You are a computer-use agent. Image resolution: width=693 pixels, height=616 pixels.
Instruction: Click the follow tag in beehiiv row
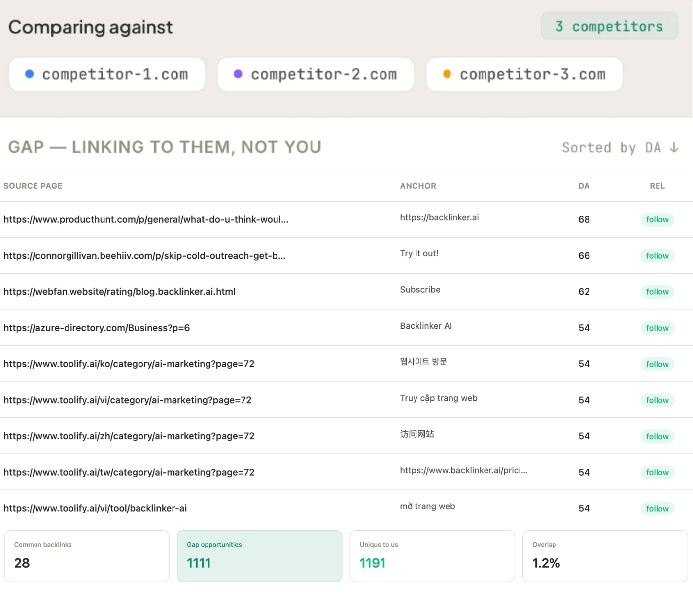[x=657, y=255]
